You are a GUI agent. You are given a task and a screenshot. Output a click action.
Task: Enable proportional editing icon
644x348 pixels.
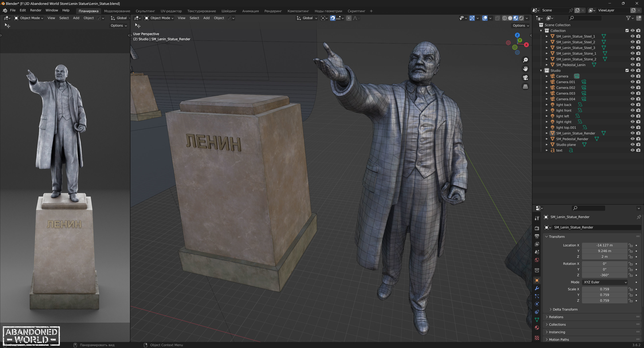349,18
